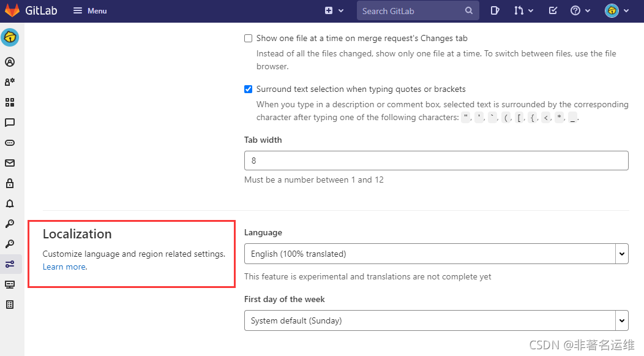The image size is (644, 356).
Task: Click 'Surround text selection' label text
Action: [x=361, y=89]
